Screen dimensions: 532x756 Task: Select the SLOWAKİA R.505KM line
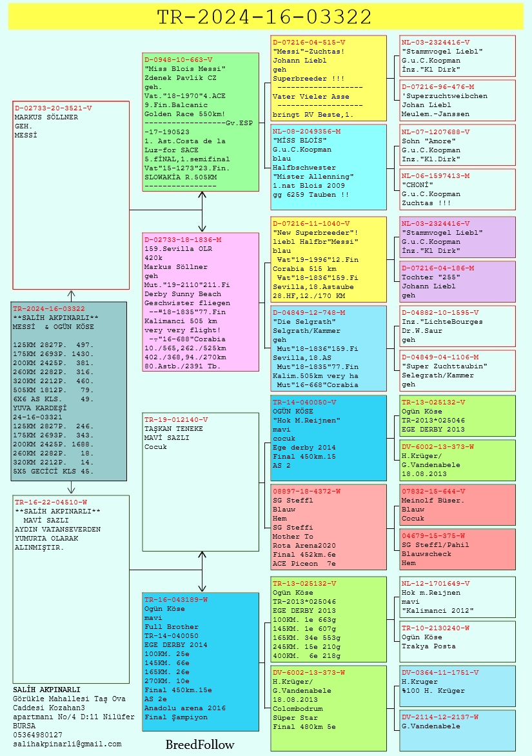180,177
